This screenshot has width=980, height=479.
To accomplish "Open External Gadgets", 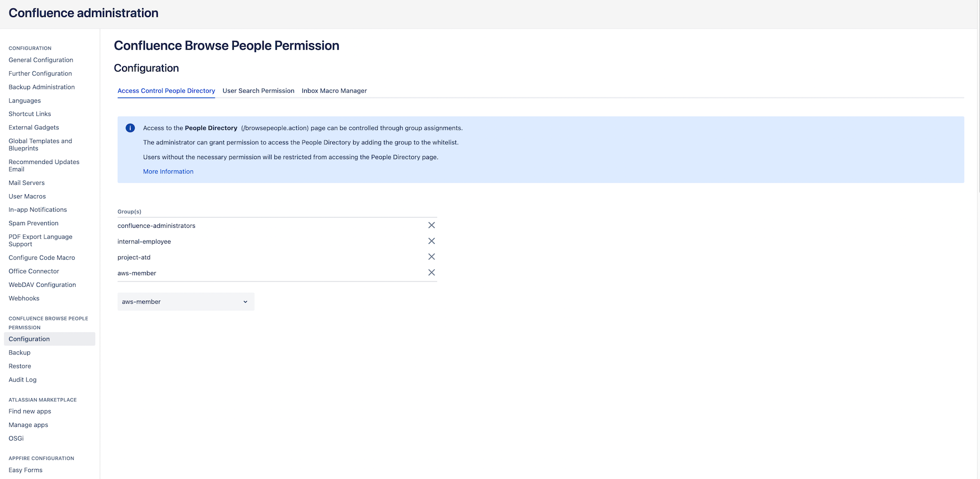I will [34, 127].
